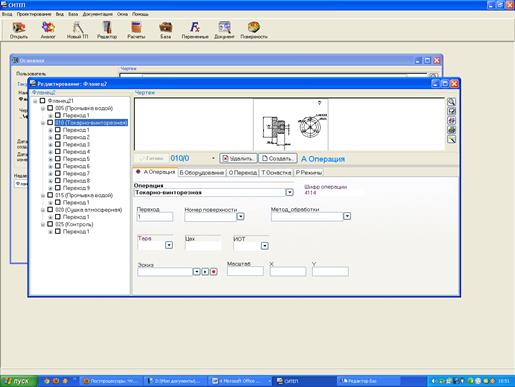Open the Помощь menu
The height and width of the screenshot is (387, 515).
(x=140, y=14)
